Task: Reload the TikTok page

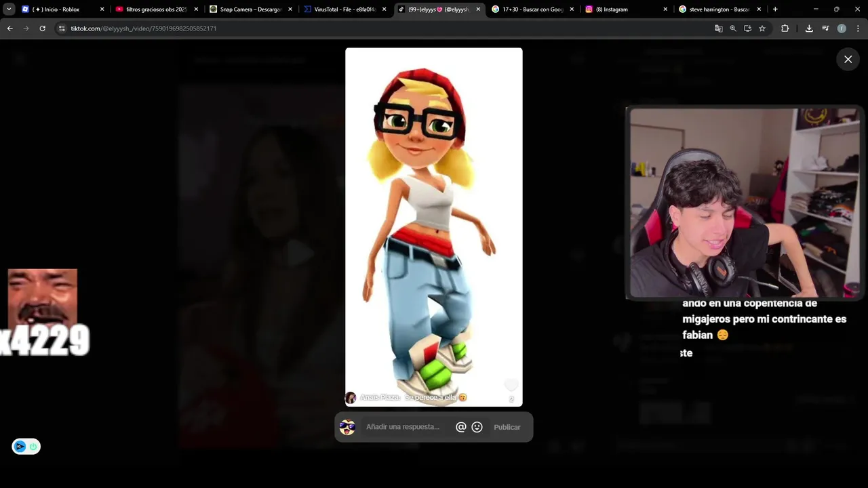Action: pos(42,28)
